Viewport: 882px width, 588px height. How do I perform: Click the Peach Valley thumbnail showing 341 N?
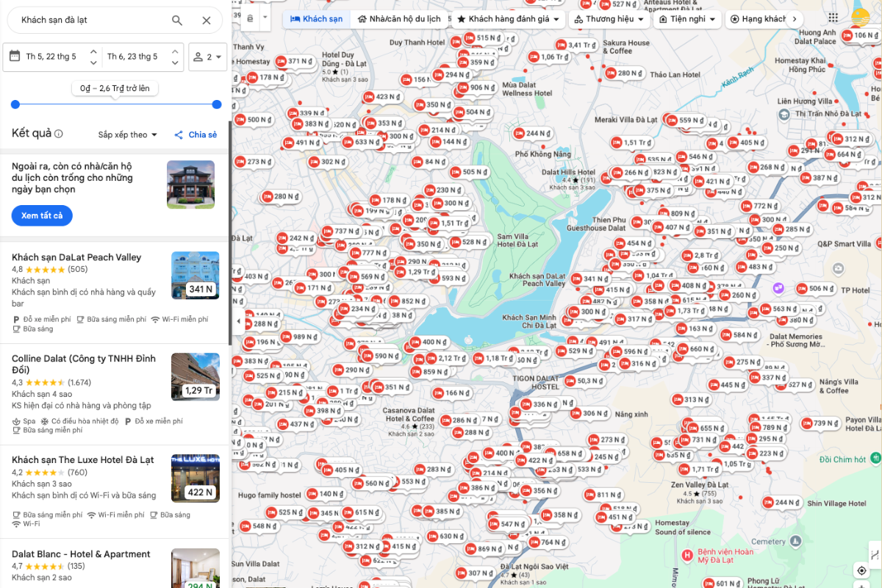coord(196,276)
